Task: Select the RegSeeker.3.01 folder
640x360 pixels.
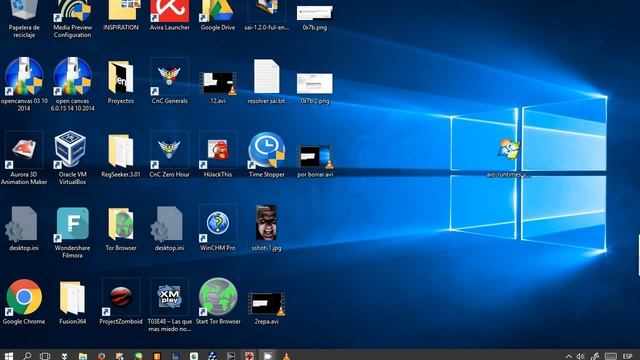Action: [121, 156]
